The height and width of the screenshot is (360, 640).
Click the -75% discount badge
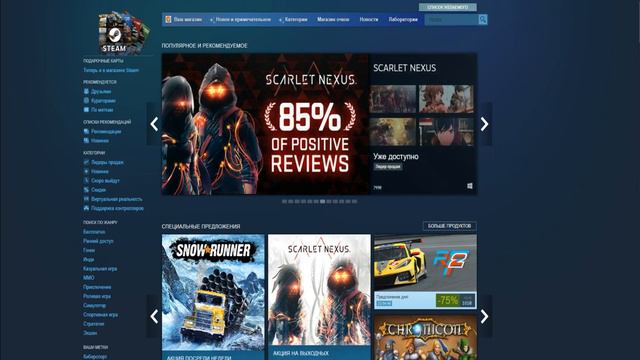447,301
